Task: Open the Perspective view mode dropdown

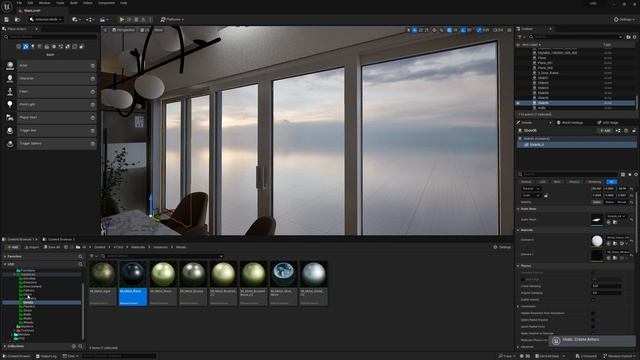Action: (x=123, y=30)
